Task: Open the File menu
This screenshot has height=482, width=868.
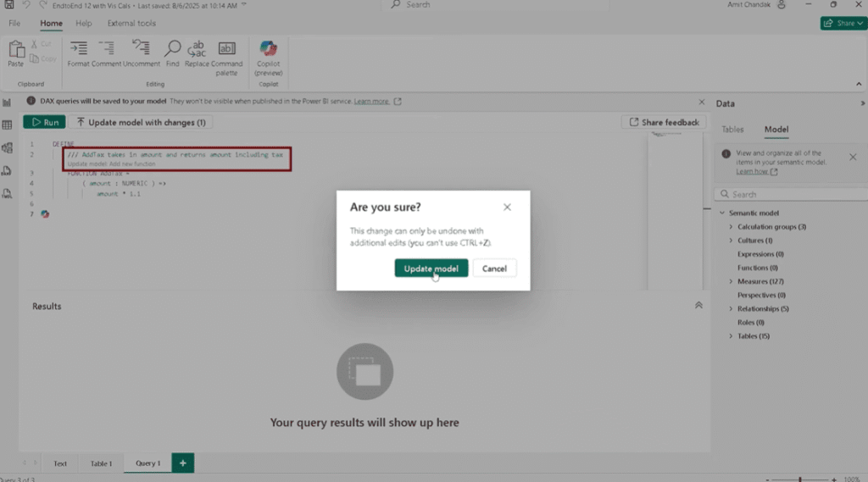Action: tap(14, 23)
